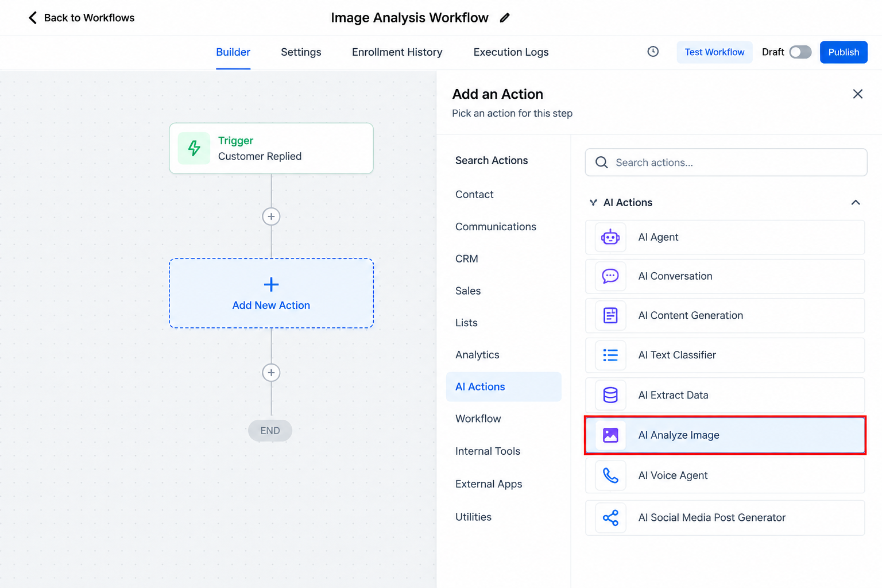
Task: Click the AI Agent robot icon
Action: [610, 237]
